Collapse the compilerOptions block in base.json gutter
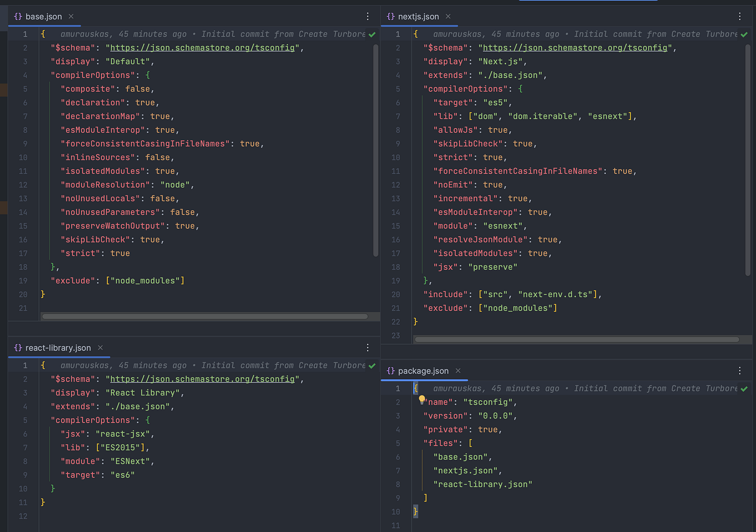Image resolution: width=756 pixels, height=532 pixels. [35, 76]
